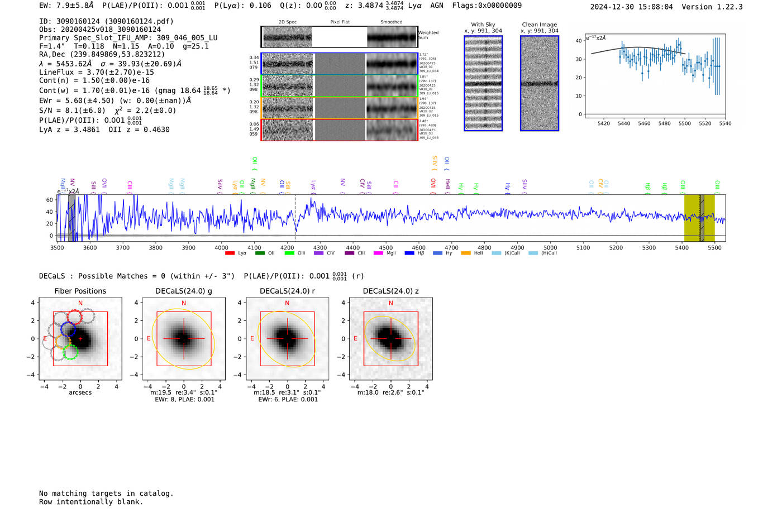Click the CIV purple legend swatch
Image resolution: width=782 pixels, height=532 pixels.
point(319,253)
